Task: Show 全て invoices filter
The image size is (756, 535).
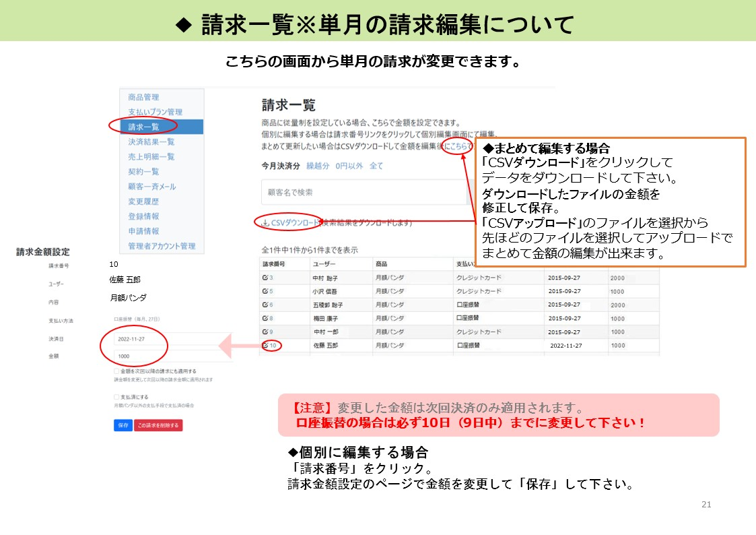Action: 376,166
